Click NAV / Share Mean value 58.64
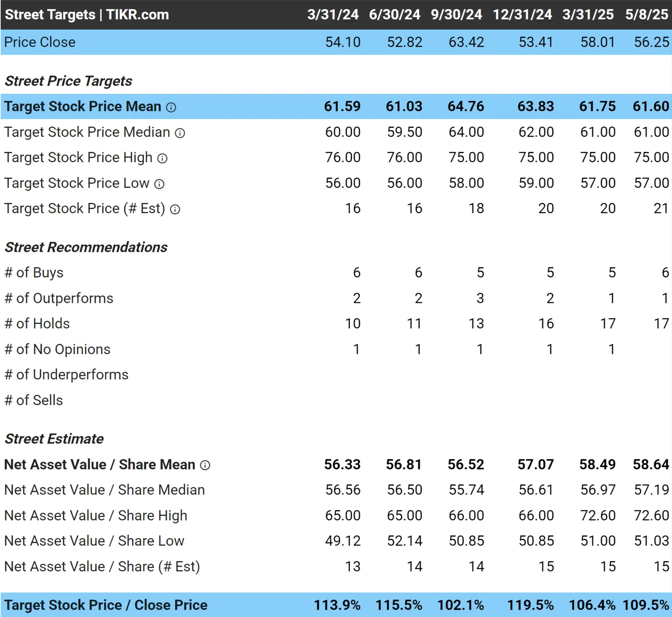The height and width of the screenshot is (617, 672). point(651,464)
